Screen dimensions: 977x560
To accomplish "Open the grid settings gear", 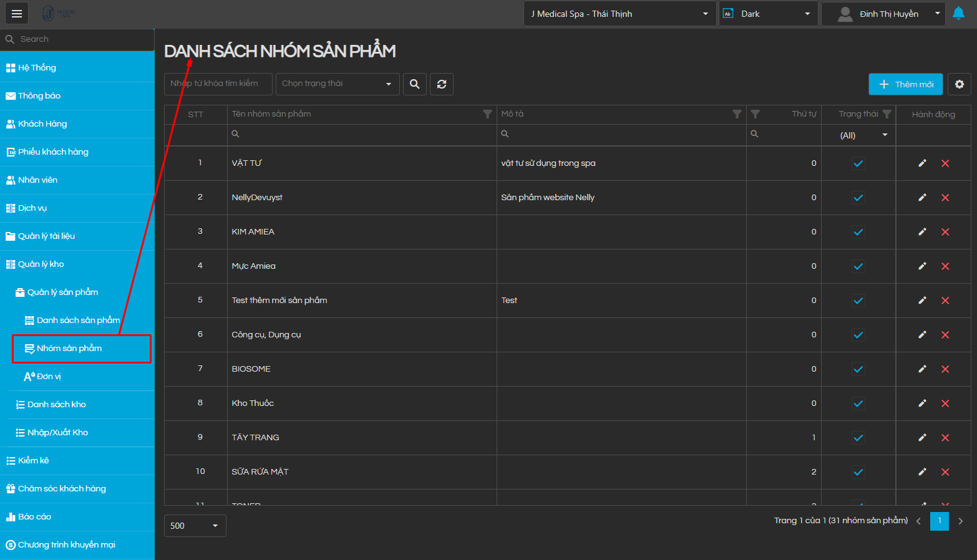I will 959,84.
